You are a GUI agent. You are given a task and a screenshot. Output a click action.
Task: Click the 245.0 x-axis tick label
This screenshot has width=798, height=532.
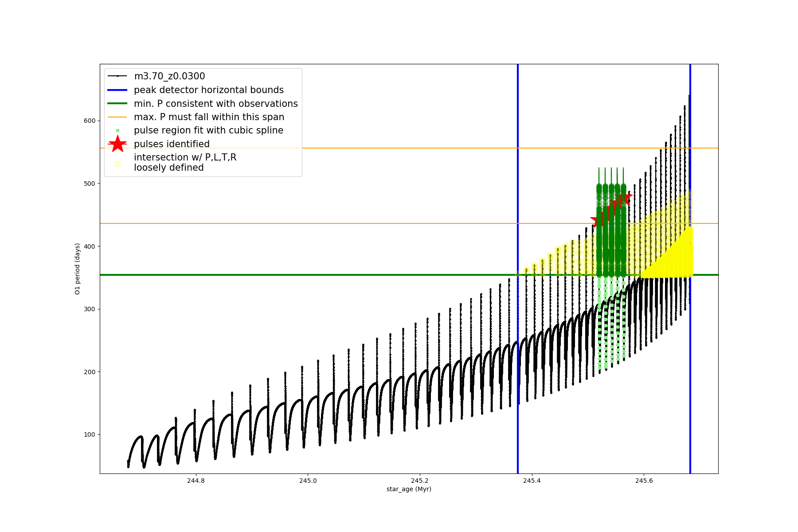[308, 481]
